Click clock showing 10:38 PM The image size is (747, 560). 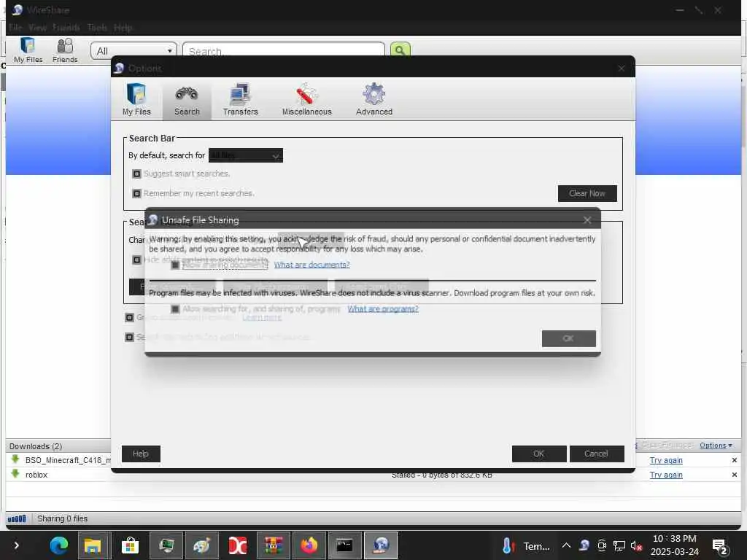click(x=675, y=539)
